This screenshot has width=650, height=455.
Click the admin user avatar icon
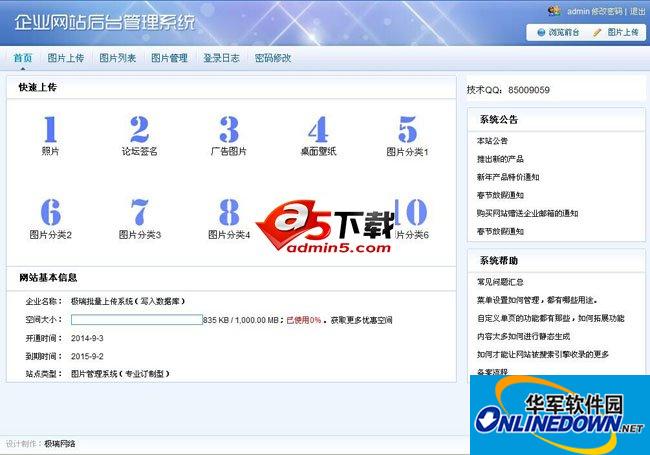pos(554,10)
